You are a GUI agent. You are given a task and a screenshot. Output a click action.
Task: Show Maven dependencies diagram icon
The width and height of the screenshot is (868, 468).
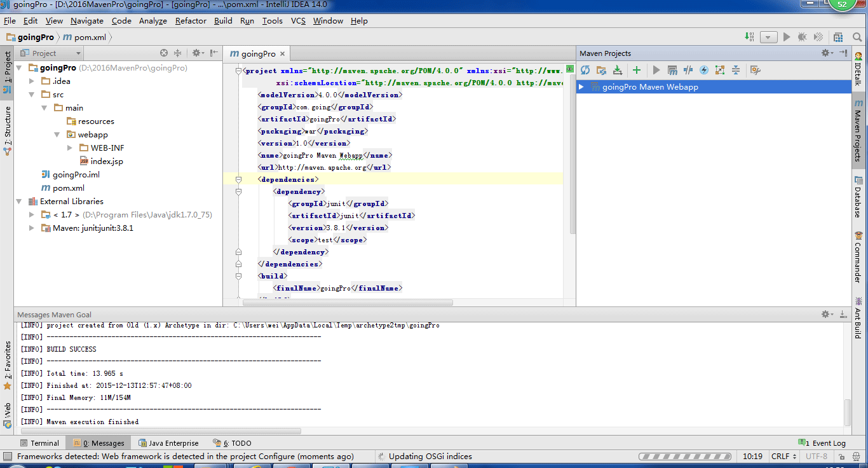point(720,70)
